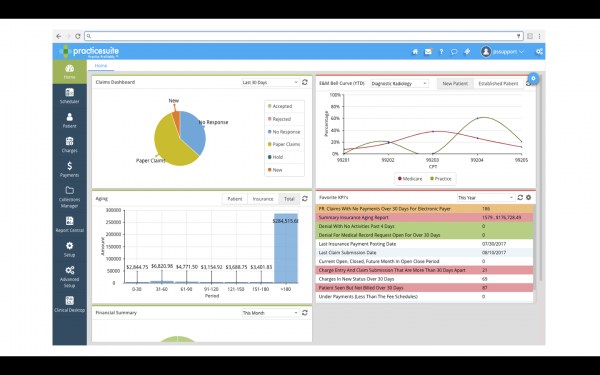Open the Last 30 Days dropdown
600x375 pixels.
click(270, 82)
